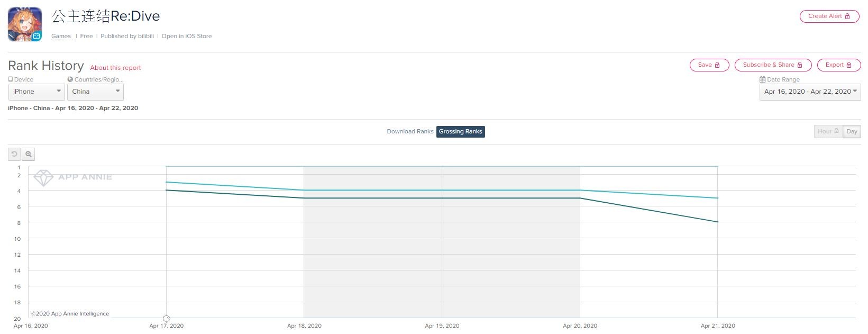Open the date range picker dropdown

point(810,92)
